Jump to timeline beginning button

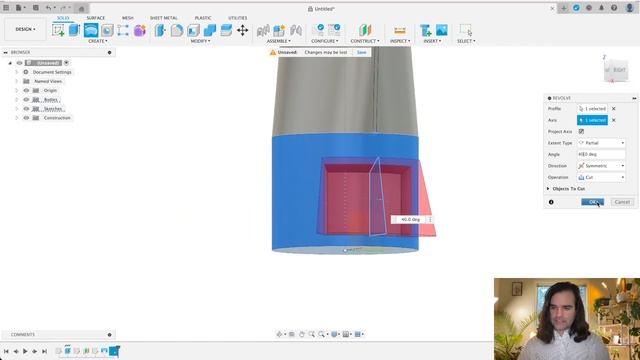coord(6,351)
